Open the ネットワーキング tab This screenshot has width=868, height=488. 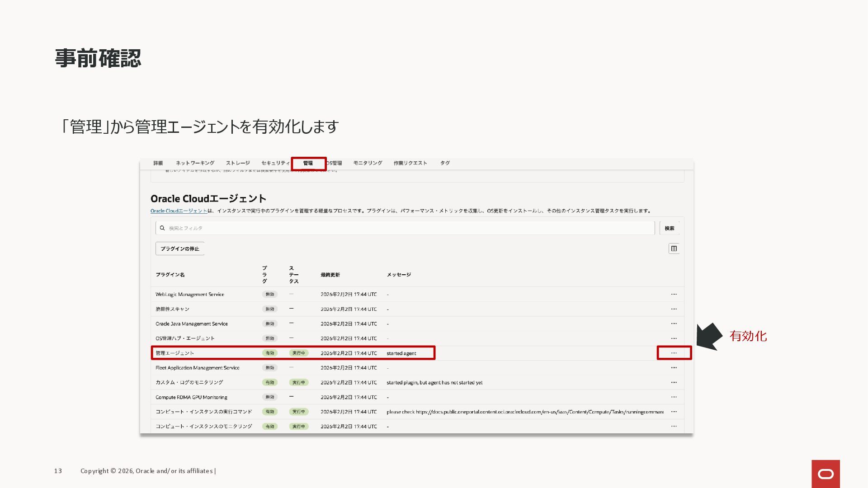point(195,163)
